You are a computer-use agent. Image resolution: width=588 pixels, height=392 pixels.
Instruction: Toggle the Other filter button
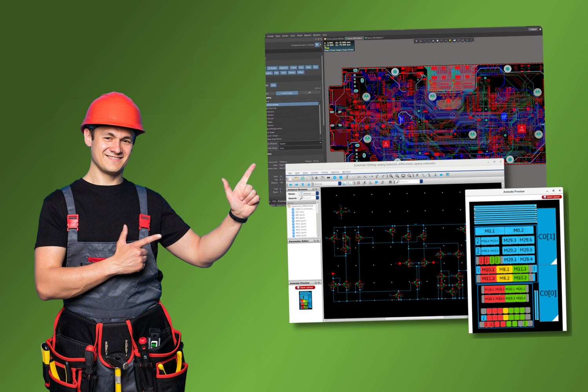pos(300,72)
